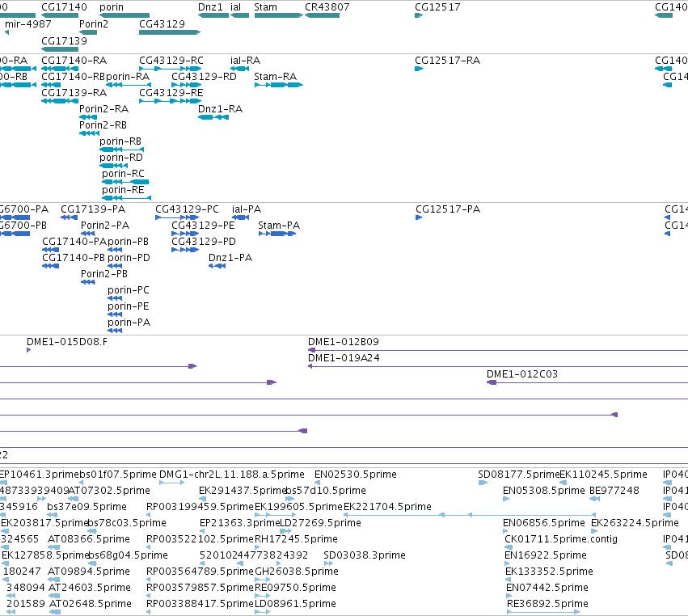Select the porin-RE transcript
The width and height of the screenshot is (688, 616).
tap(126, 198)
